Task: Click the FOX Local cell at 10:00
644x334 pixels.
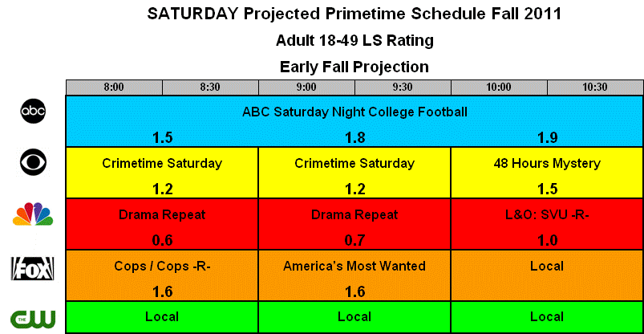Action: click(547, 275)
